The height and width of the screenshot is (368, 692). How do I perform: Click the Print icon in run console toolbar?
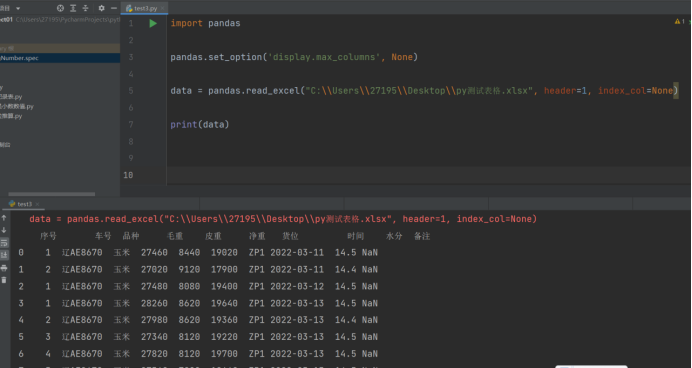click(x=4, y=268)
